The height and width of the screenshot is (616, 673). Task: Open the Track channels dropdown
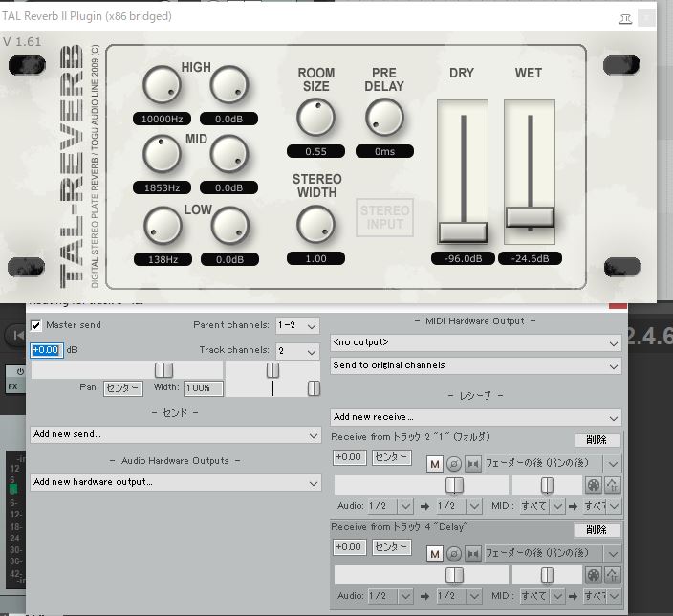click(297, 351)
